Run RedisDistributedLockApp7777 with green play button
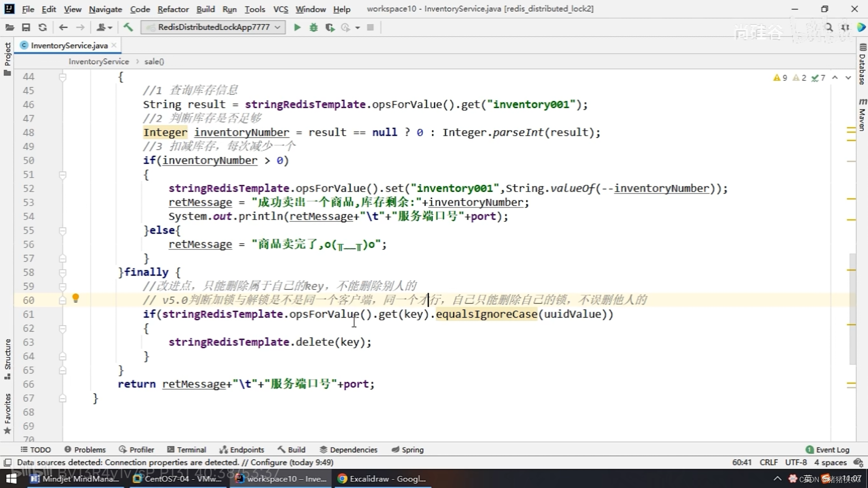Screen dimensions: 868x488 click(x=297, y=28)
